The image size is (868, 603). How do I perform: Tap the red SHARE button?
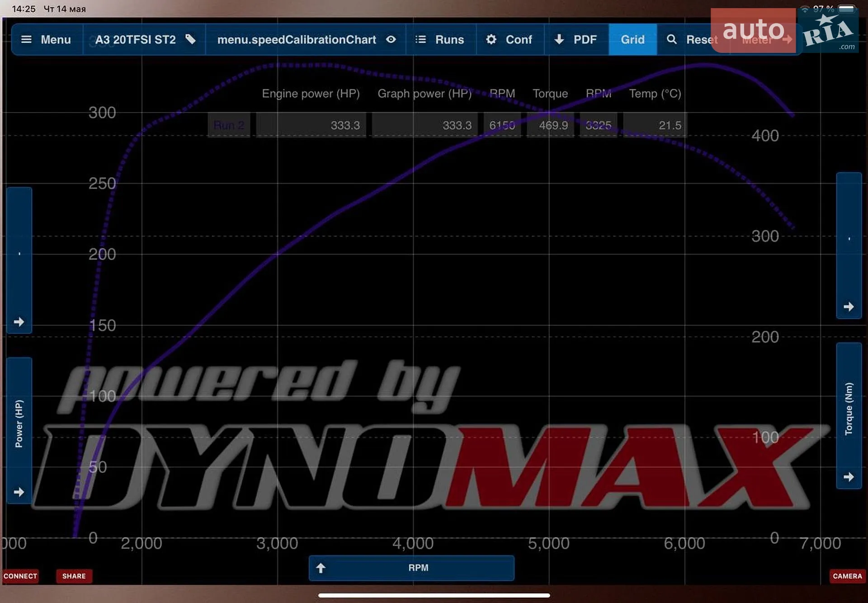[x=74, y=576]
